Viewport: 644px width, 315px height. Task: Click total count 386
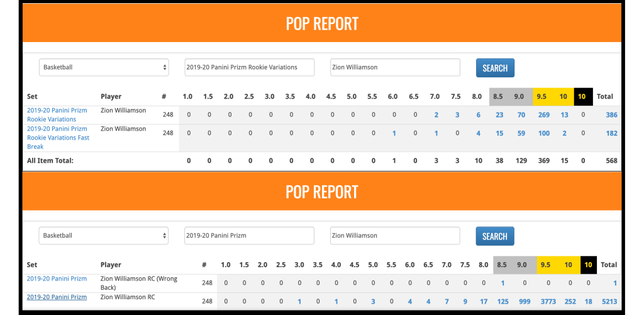(611, 115)
